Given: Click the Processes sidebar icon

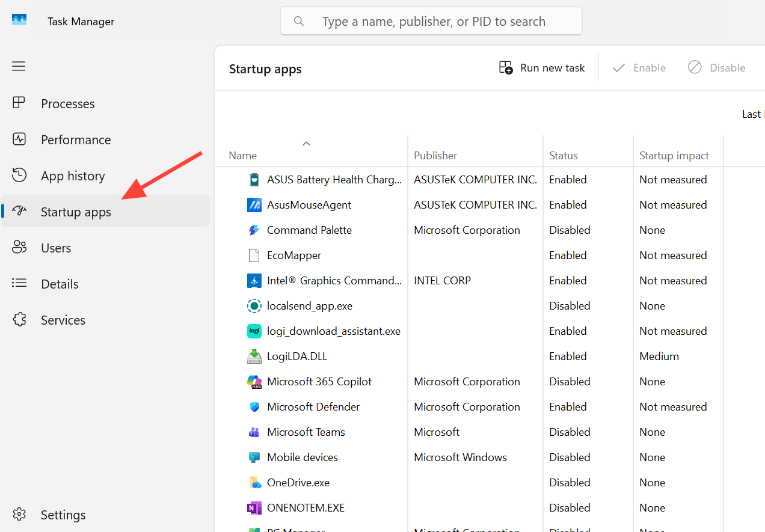Looking at the screenshot, I should (x=19, y=103).
